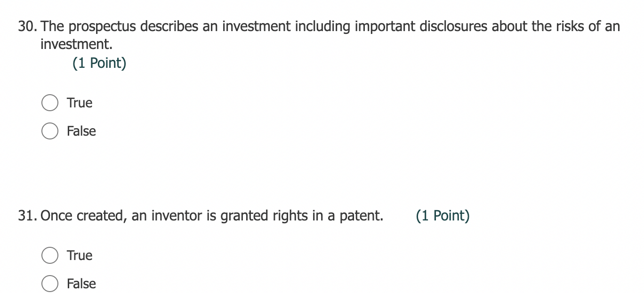Click the (1 Point) label for question 30

[x=100, y=63]
